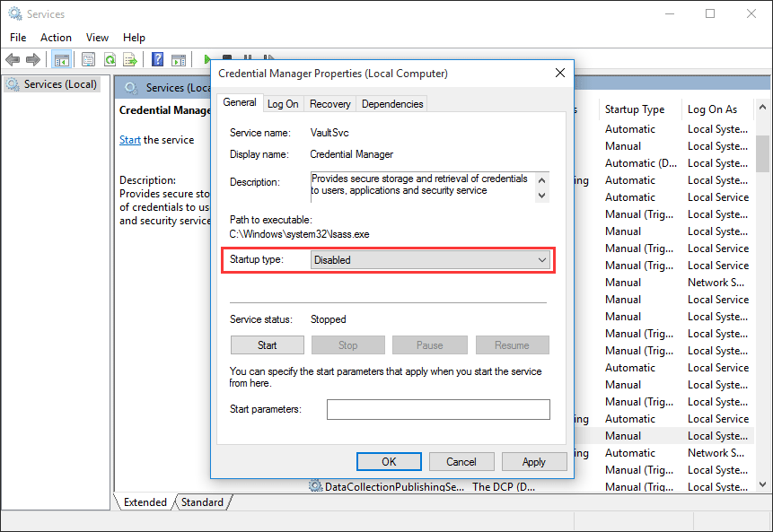The height and width of the screenshot is (532, 773).
Task: Click the Services gear icon in the title bar
Action: 14,13
